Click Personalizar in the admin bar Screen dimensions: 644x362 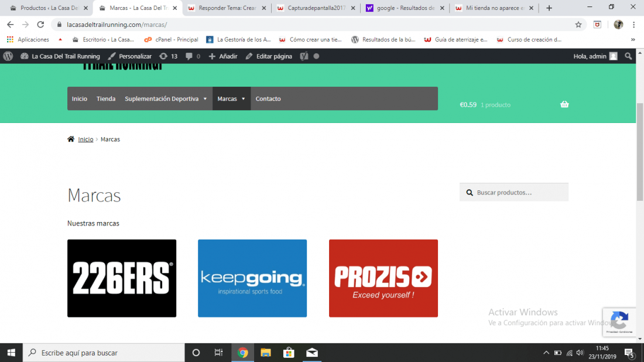130,56
